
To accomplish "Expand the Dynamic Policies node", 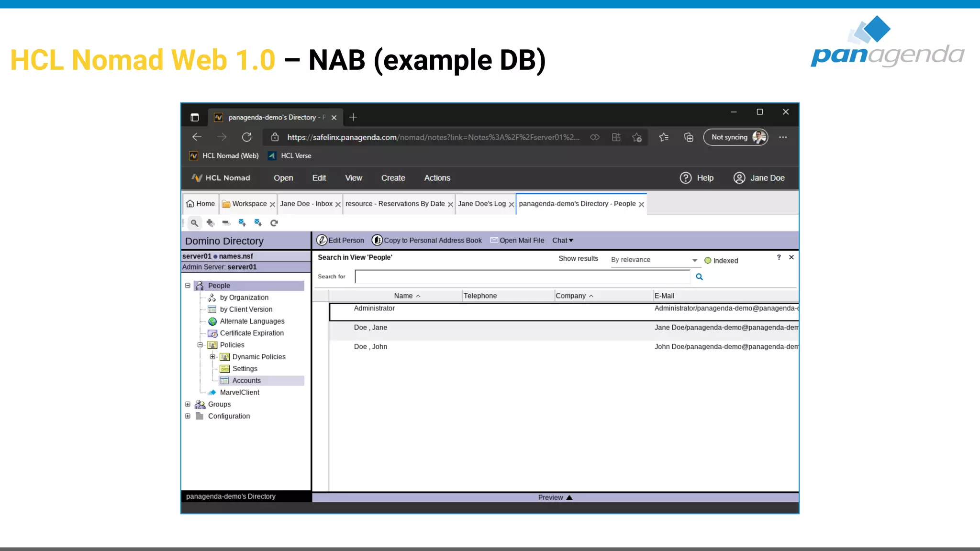I will [212, 357].
